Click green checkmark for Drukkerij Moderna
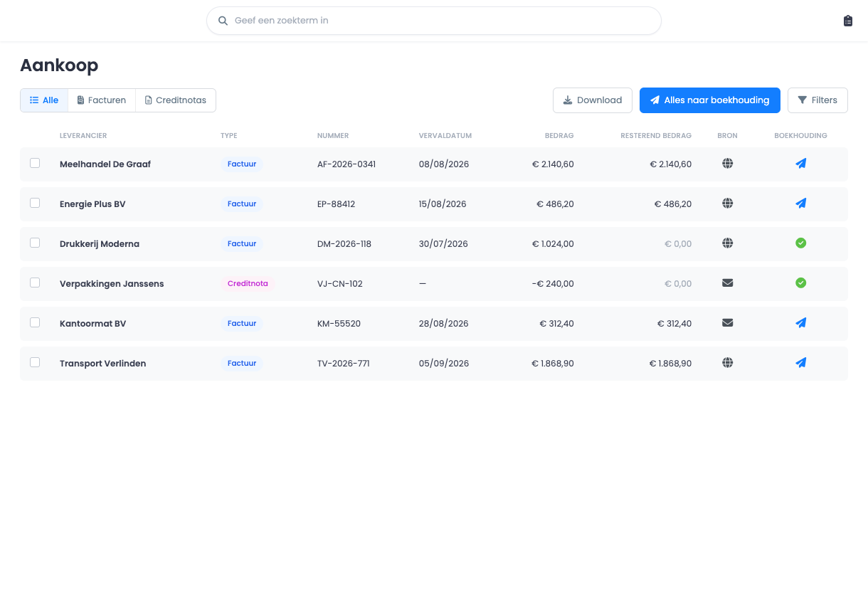 click(800, 243)
